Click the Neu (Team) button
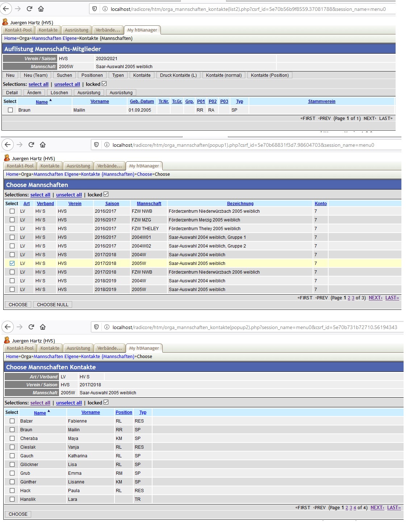Viewport: 413px width, 532px height. coord(36,75)
